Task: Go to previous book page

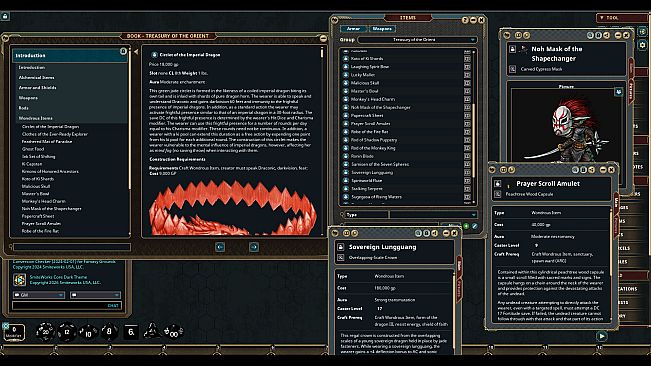Action: (220, 247)
